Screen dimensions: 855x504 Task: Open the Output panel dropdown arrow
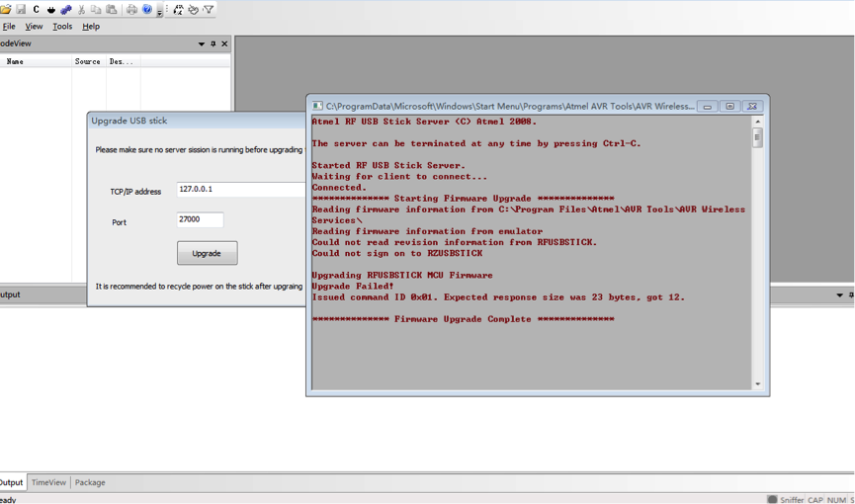pos(840,294)
